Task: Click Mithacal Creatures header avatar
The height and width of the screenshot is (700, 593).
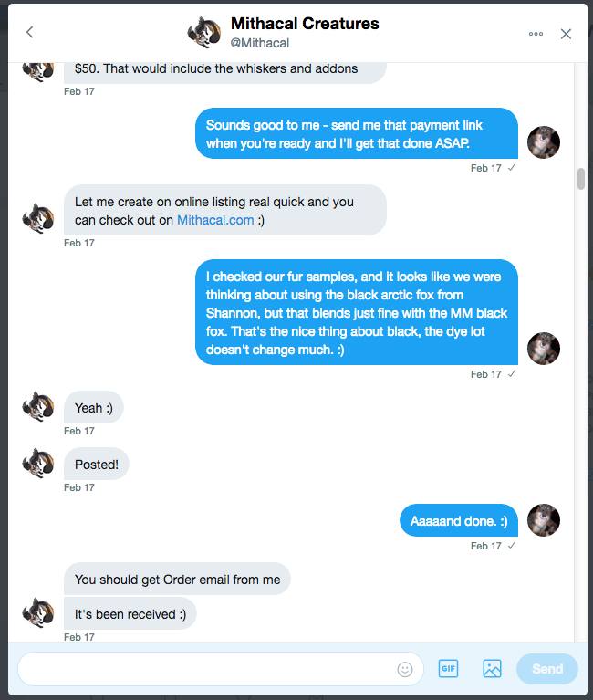Action: pos(203,32)
